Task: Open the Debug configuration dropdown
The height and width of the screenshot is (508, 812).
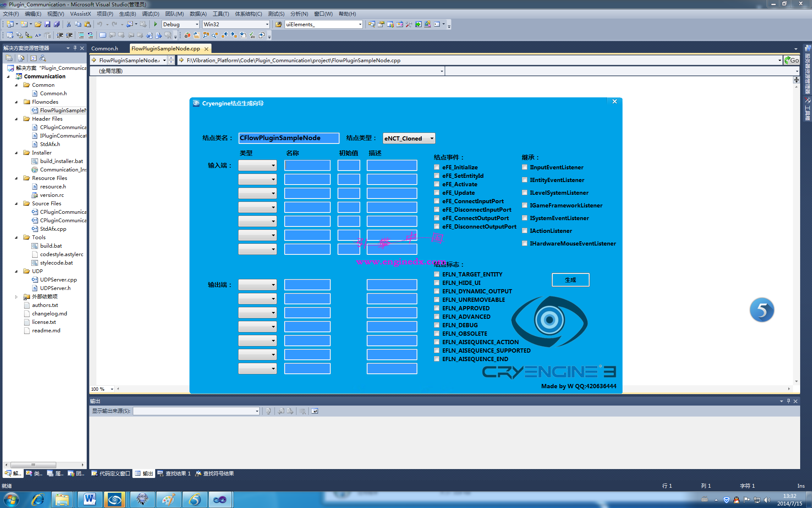Action: point(181,25)
